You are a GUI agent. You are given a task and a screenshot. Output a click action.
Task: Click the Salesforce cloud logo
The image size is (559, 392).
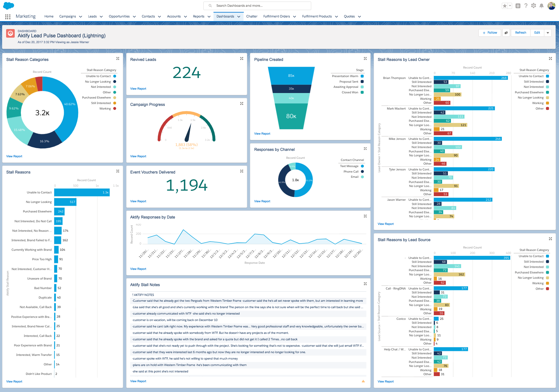coord(9,6)
